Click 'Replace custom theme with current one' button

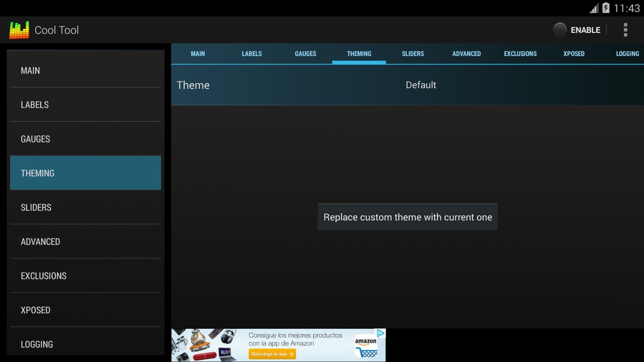pos(407,217)
